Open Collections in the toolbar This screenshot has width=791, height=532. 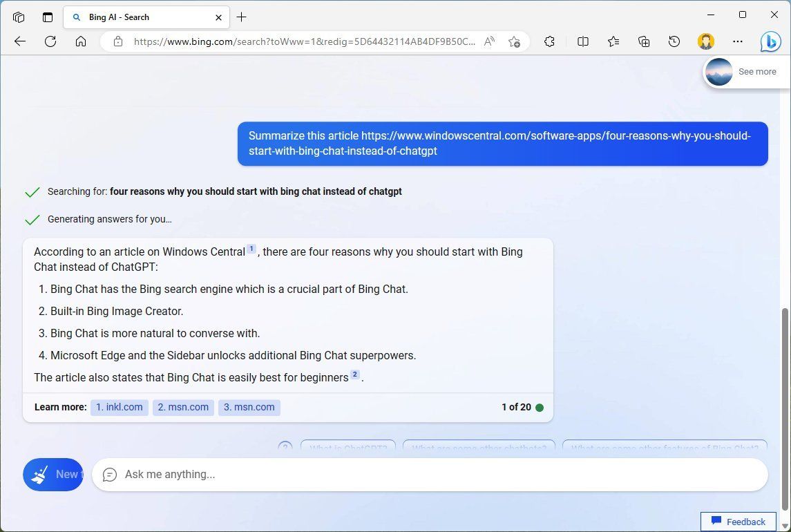click(x=643, y=41)
